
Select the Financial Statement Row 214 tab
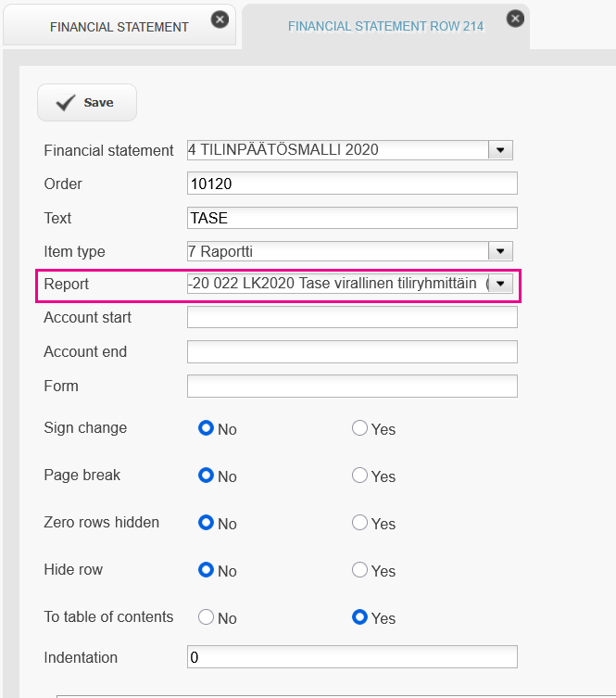pyautogui.click(x=385, y=26)
